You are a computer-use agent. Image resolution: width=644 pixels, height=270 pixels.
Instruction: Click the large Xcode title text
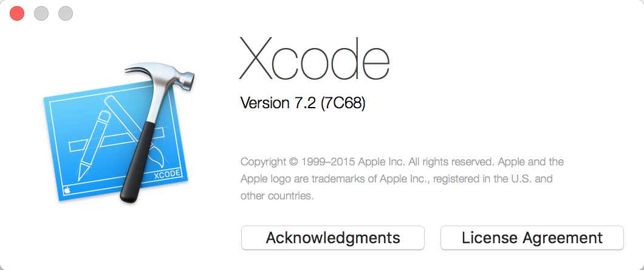tap(314, 58)
